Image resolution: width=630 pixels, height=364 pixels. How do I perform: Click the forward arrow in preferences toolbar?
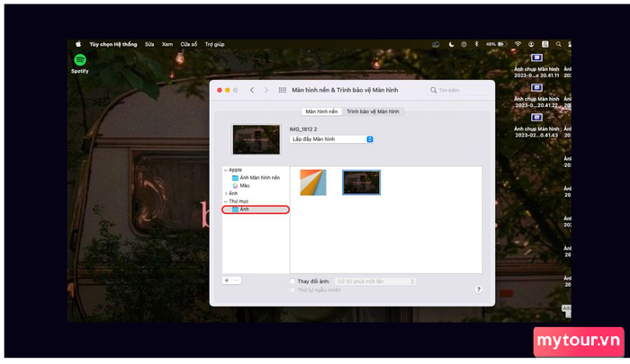click(x=265, y=91)
